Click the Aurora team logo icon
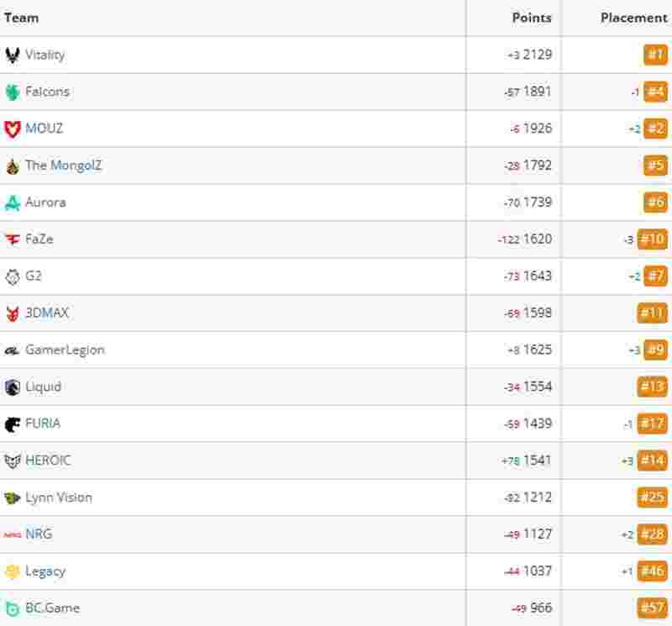 [13, 203]
